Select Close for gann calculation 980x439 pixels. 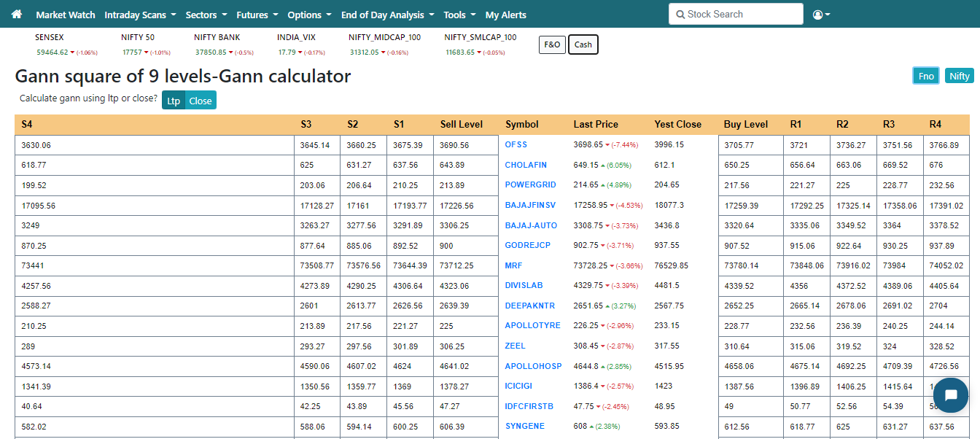pos(201,101)
